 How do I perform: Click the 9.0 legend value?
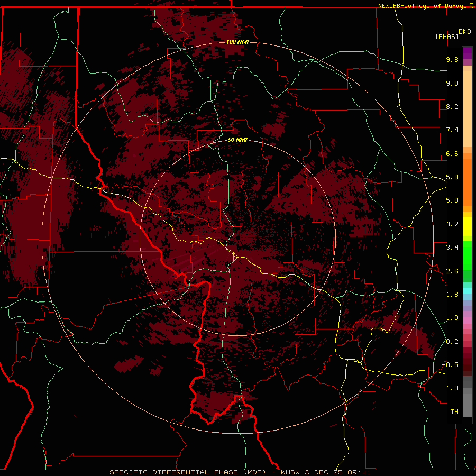(452, 83)
